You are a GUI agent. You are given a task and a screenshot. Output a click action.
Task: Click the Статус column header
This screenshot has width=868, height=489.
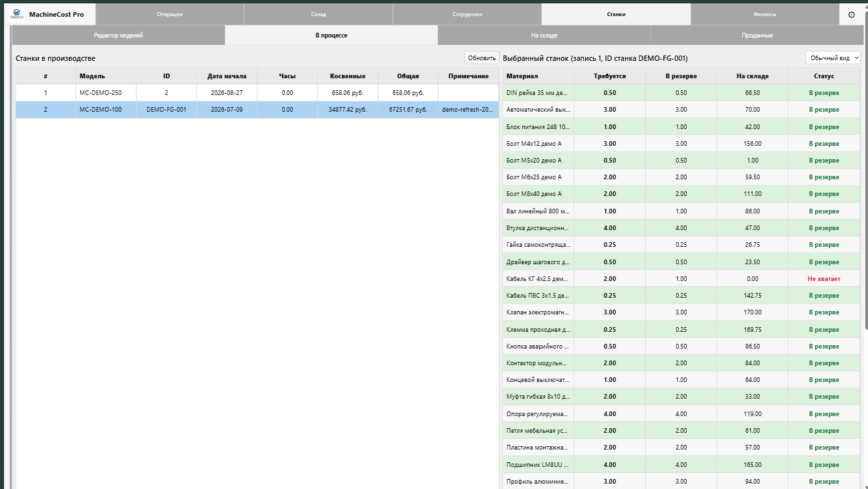click(824, 76)
